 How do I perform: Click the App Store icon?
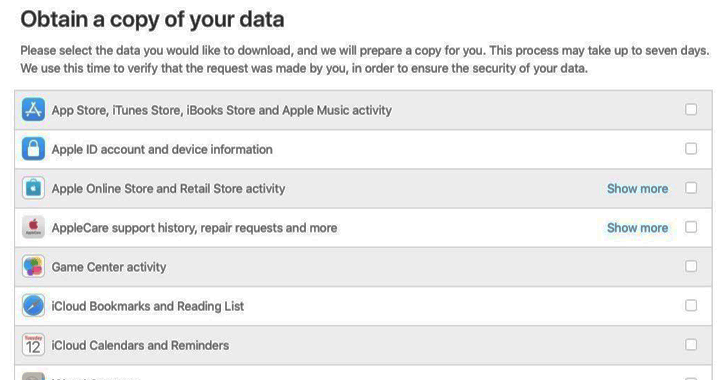coord(33,110)
